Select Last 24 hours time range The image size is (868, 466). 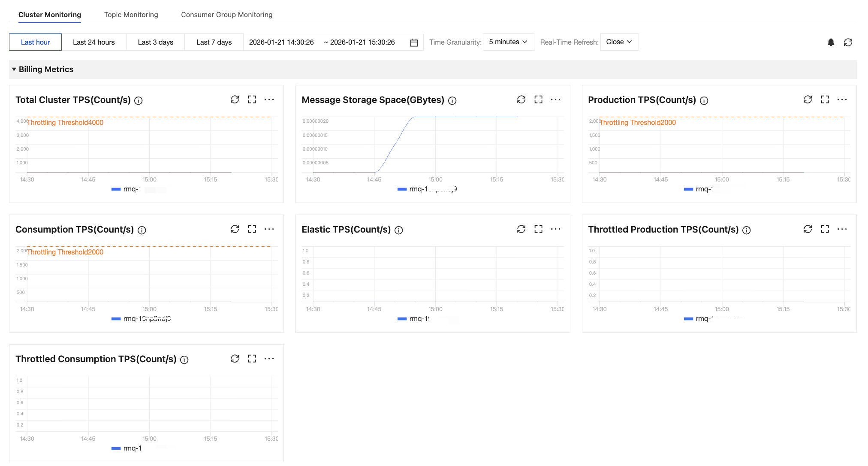pyautogui.click(x=93, y=42)
